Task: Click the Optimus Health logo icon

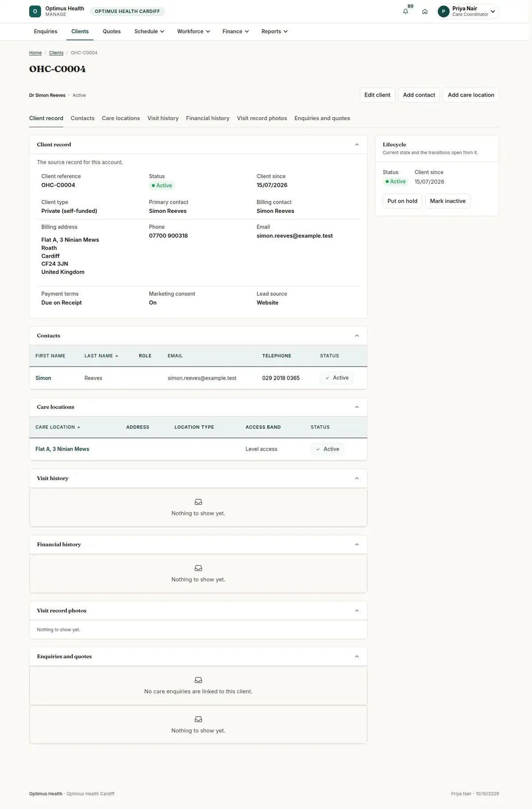Action: [35, 12]
